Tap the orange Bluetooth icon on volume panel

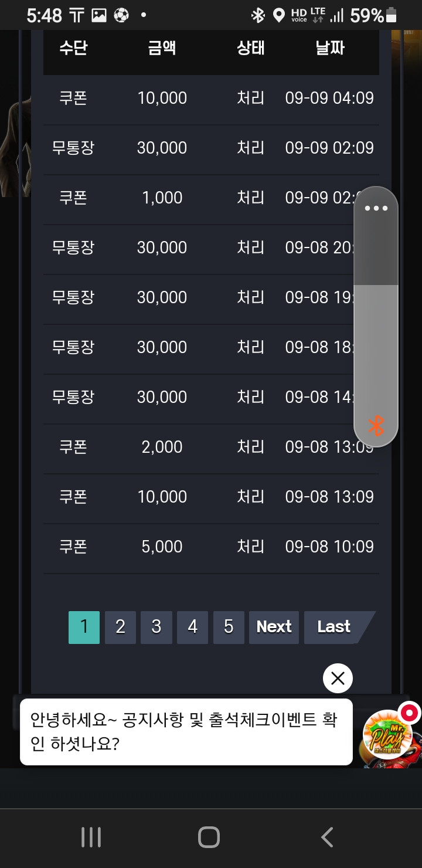(x=376, y=426)
